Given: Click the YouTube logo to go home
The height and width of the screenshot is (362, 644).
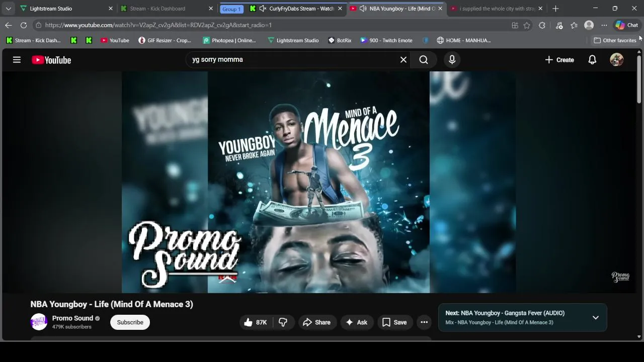Looking at the screenshot, I should tap(51, 60).
